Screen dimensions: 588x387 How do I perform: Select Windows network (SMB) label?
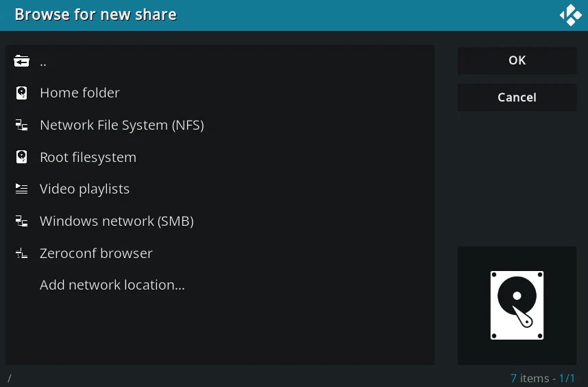point(117,222)
